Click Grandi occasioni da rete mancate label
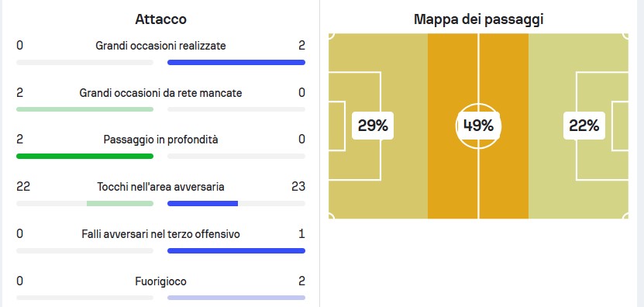 160,93
